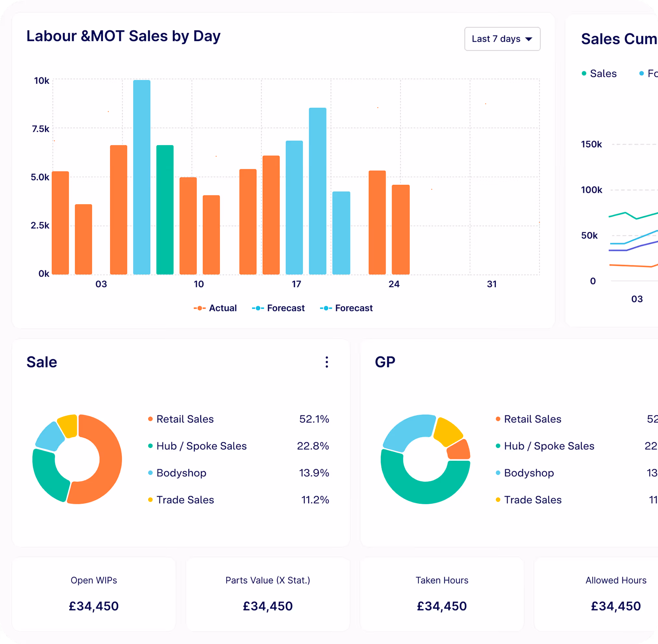This screenshot has height=644, width=658.
Task: Select Bodyshop legend entry in Sale card
Action: click(x=181, y=473)
